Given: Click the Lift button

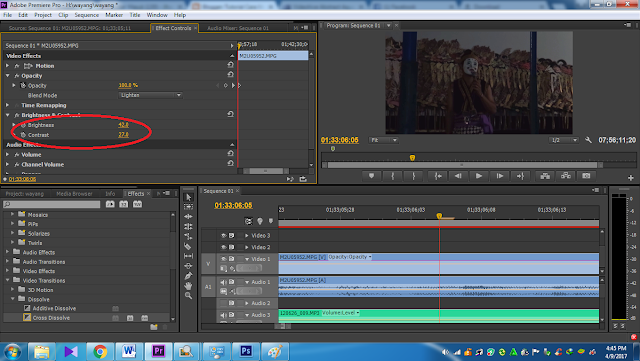Looking at the screenshot, I should coord(545,176).
